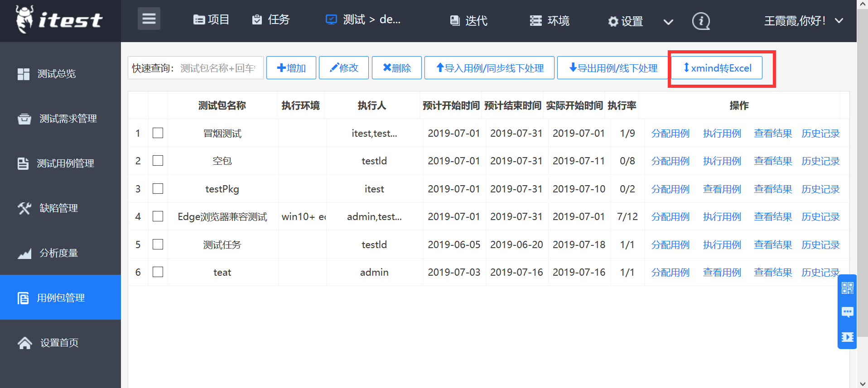Click the page scrollbar up arrow

coord(863,4)
